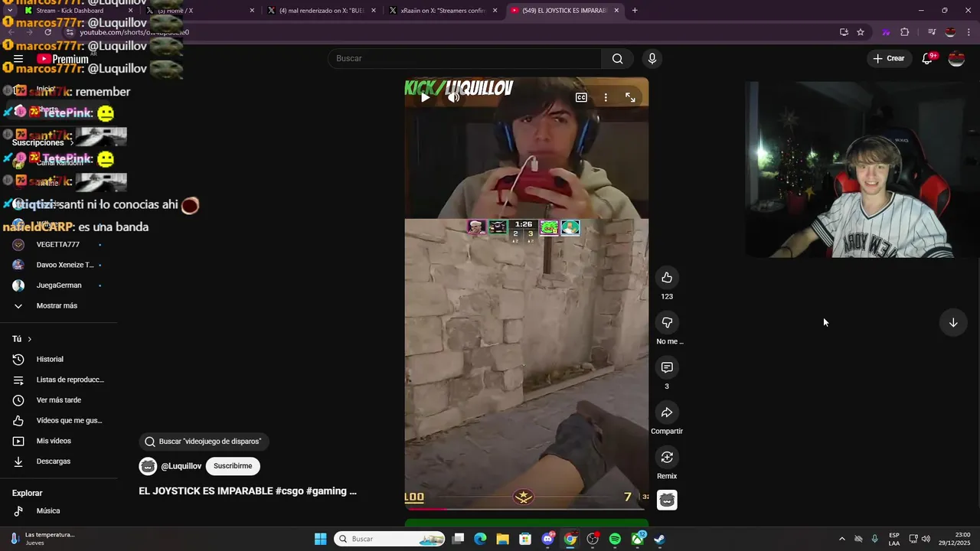This screenshot has height=551, width=980.
Task: Switch to the Home / X tab
Action: point(201,11)
